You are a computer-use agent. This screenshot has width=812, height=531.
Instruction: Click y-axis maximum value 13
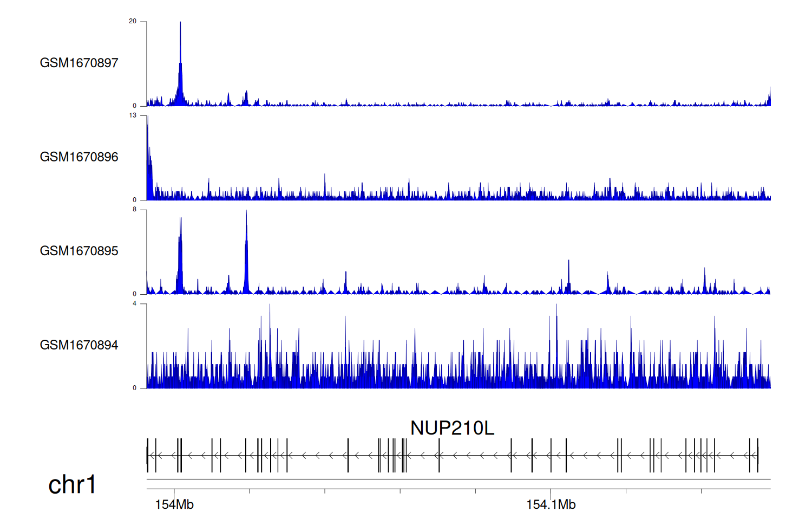click(x=133, y=115)
